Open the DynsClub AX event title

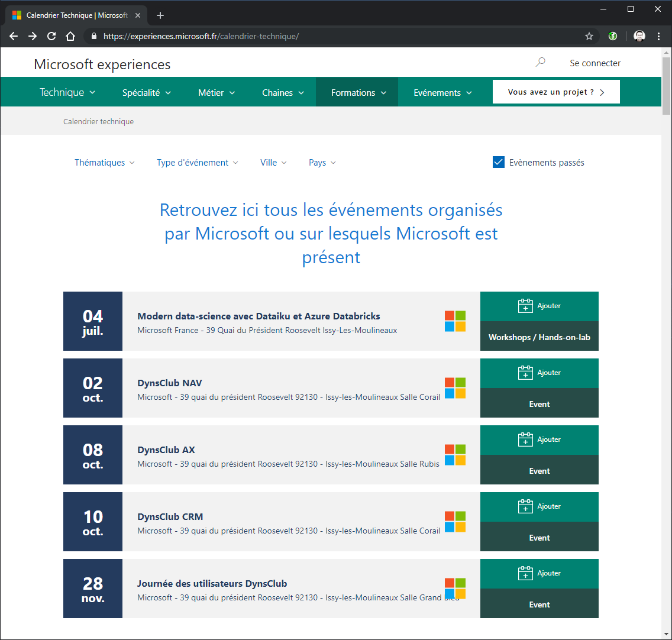[x=166, y=450]
